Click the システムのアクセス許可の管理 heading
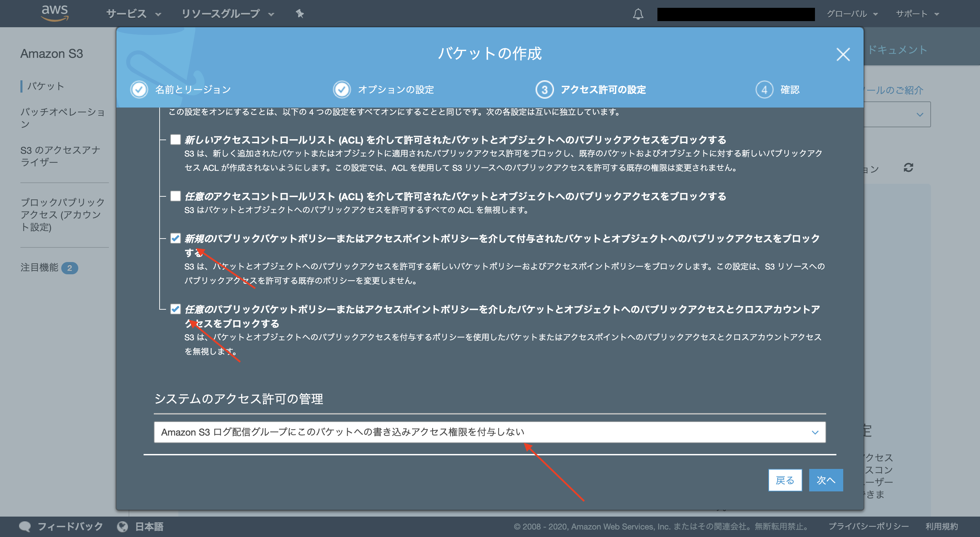 [239, 398]
